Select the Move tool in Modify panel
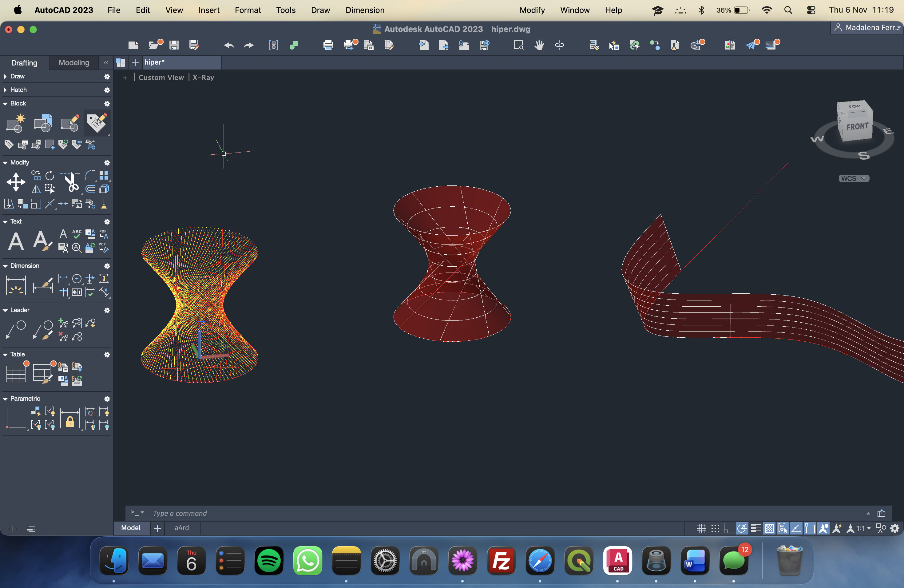 click(x=16, y=182)
